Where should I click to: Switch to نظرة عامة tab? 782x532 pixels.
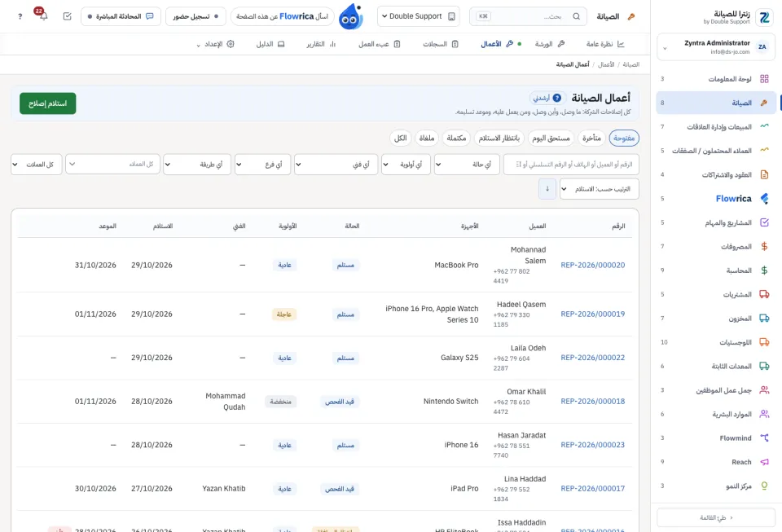(x=605, y=44)
